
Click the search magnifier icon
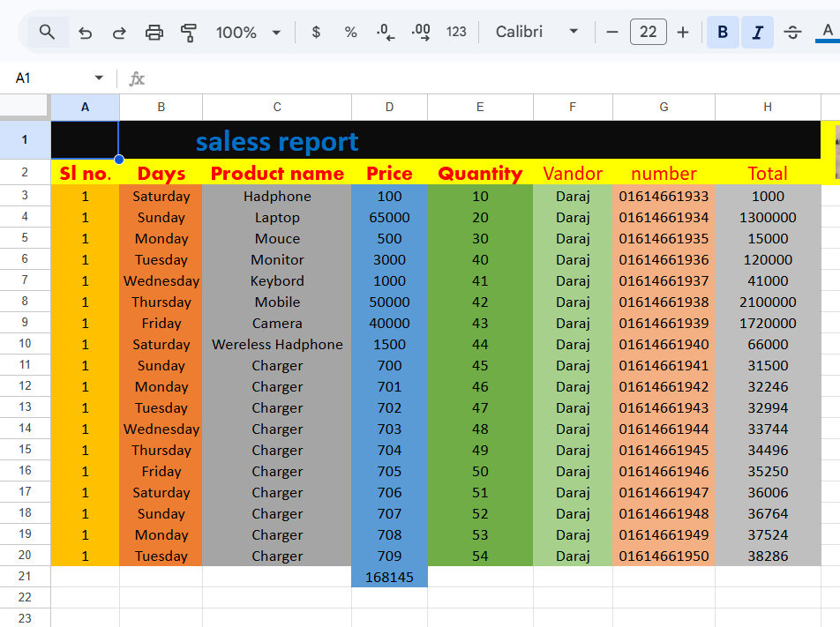[48, 33]
